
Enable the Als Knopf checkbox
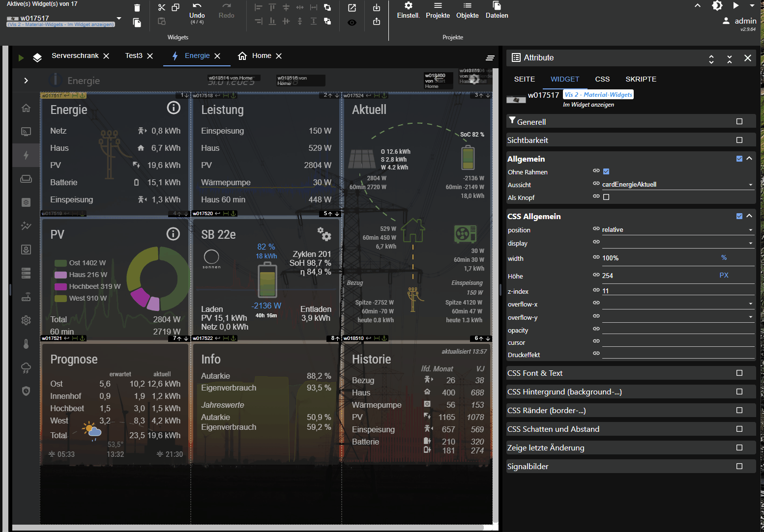tap(606, 197)
